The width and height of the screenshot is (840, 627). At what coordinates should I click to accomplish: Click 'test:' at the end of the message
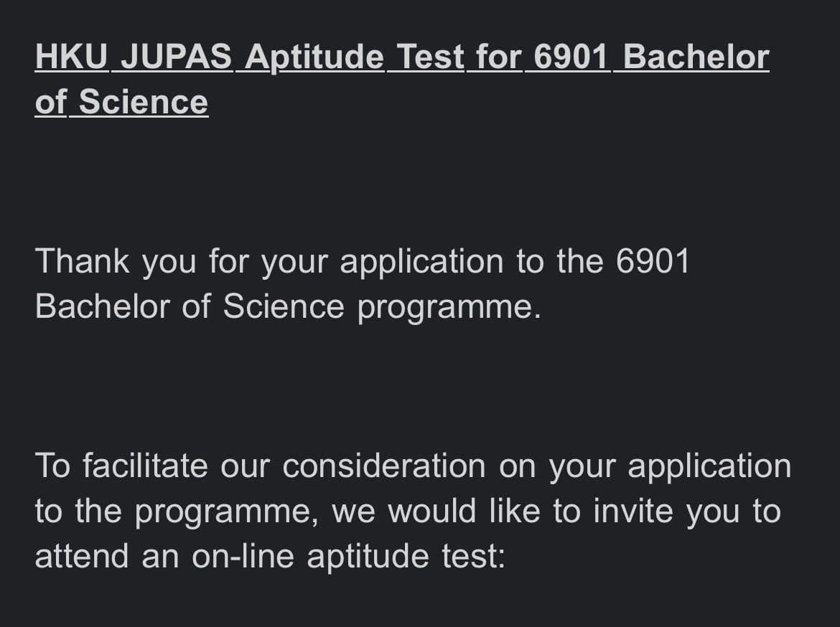(x=474, y=556)
